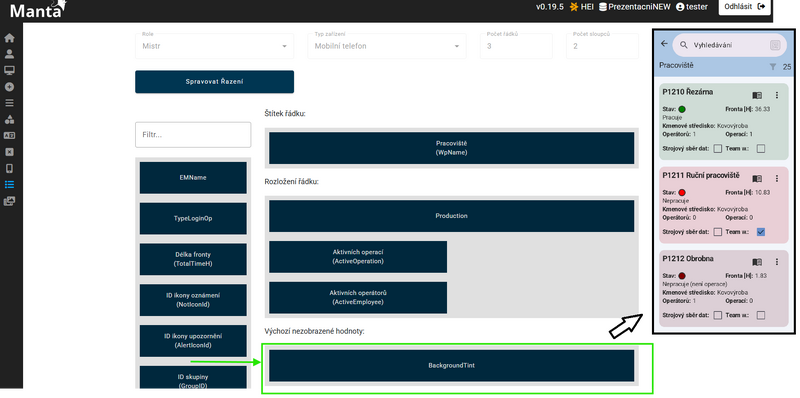Click into the Filtr text field
This screenshot has width=800, height=398.
tap(193, 135)
